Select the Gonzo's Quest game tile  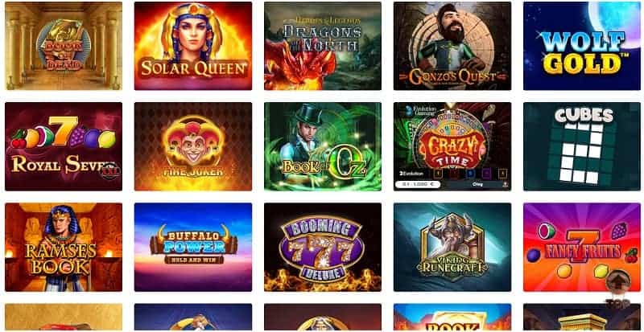[x=452, y=46]
